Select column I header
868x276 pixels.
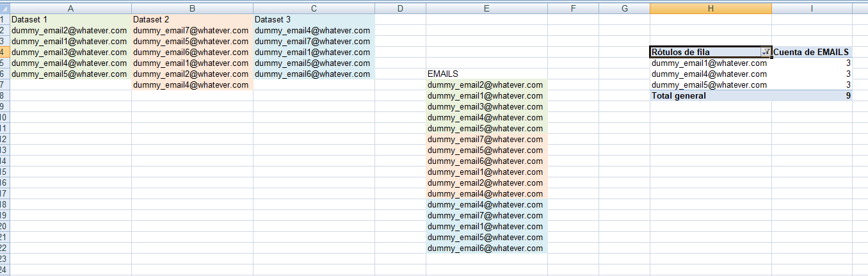[812, 8]
